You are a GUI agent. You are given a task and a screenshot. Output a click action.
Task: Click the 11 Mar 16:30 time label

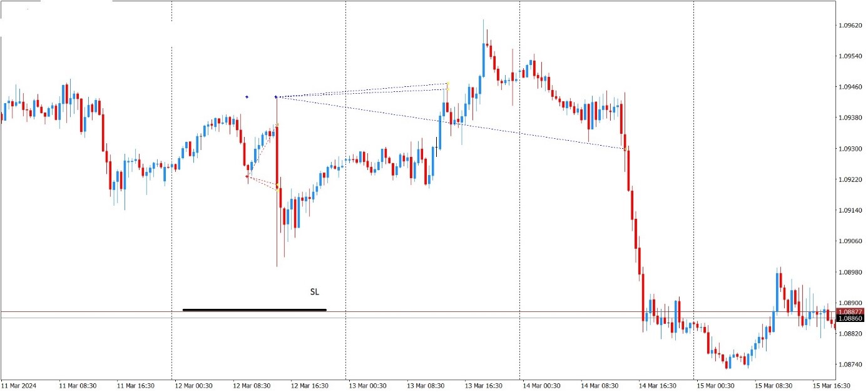pyautogui.click(x=136, y=386)
